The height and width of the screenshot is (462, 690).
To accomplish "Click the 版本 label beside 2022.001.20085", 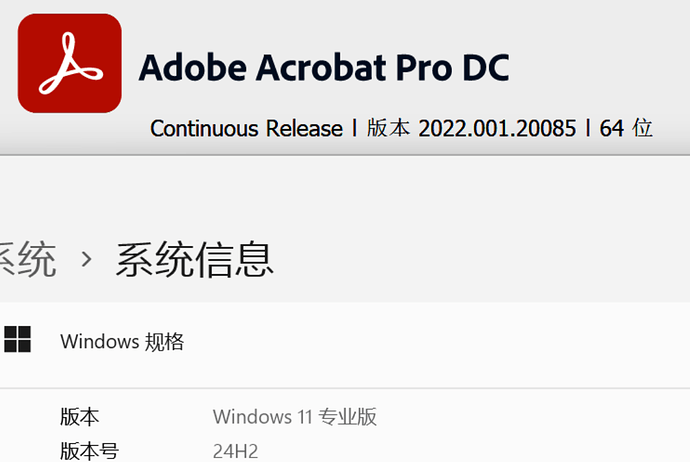I will [x=388, y=128].
